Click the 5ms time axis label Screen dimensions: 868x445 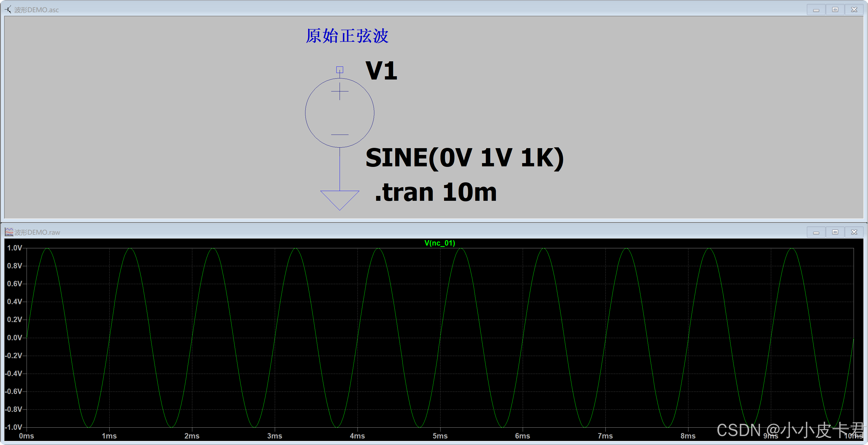(440, 436)
